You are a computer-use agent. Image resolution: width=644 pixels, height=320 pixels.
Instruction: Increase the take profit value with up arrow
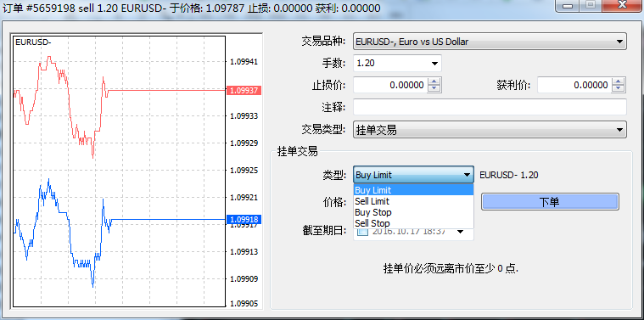click(619, 81)
